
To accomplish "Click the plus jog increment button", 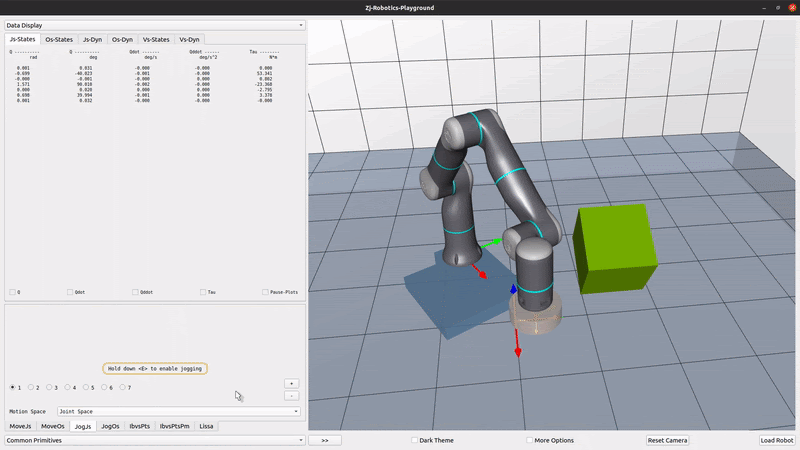I will (x=291, y=383).
